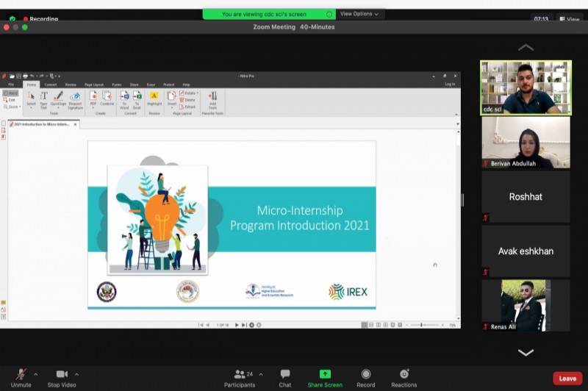Select the Highlight tool in Nitro

(x=154, y=98)
